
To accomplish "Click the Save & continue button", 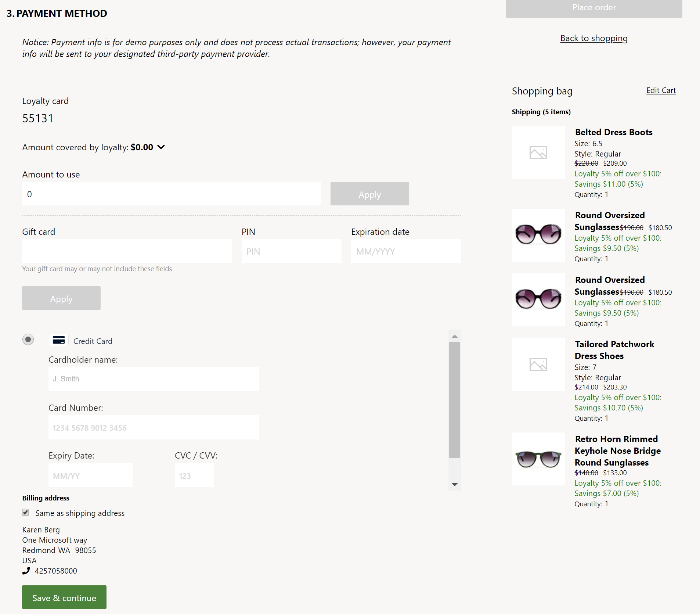I will tap(64, 597).
